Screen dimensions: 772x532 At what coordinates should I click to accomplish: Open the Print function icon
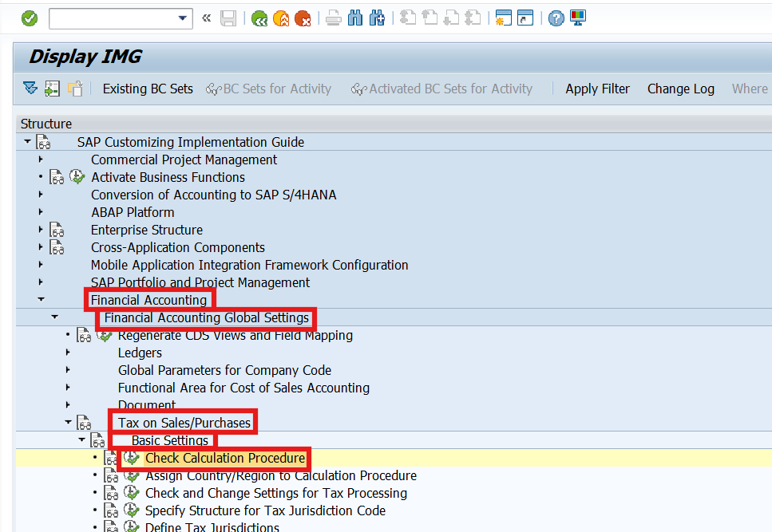click(333, 18)
